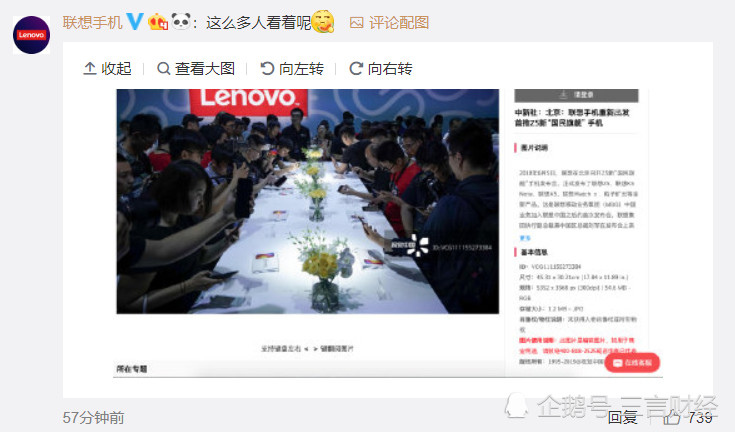Click the membership crown badge icon
The image size is (735, 432).
pyautogui.click(x=158, y=22)
